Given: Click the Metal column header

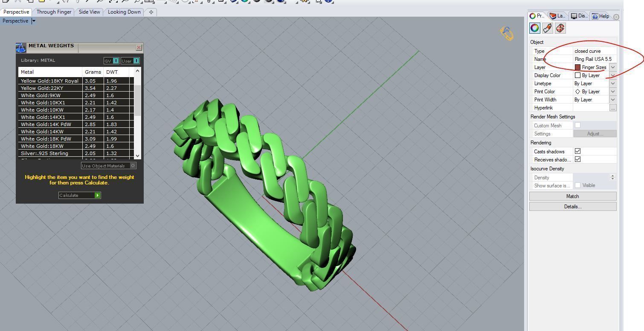Looking at the screenshot, I should (x=50, y=72).
